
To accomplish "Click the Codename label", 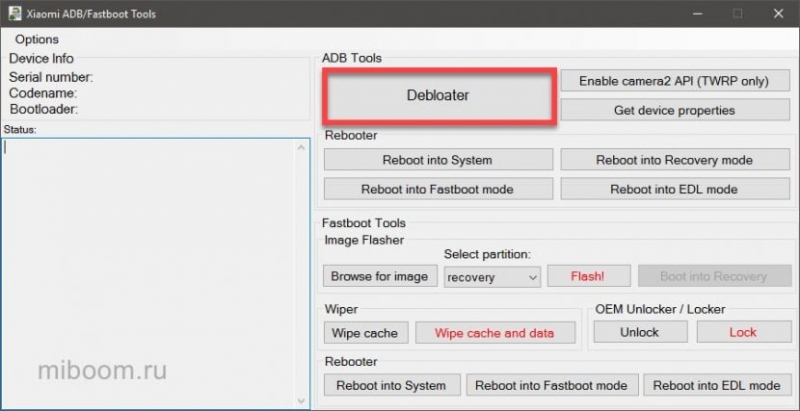I will click(43, 93).
